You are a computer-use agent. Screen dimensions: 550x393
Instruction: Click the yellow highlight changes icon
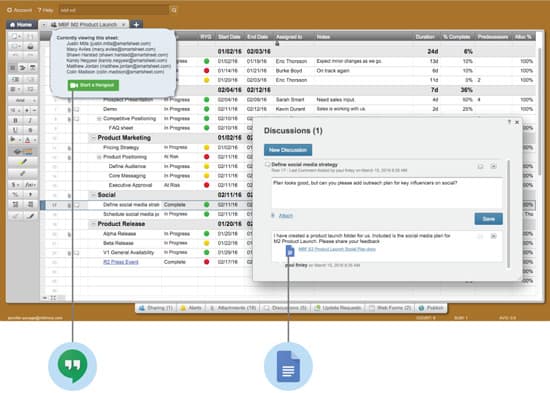23,162
